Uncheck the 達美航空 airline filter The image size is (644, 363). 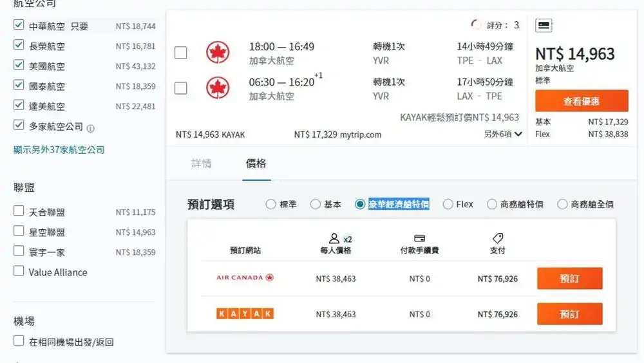click(19, 105)
